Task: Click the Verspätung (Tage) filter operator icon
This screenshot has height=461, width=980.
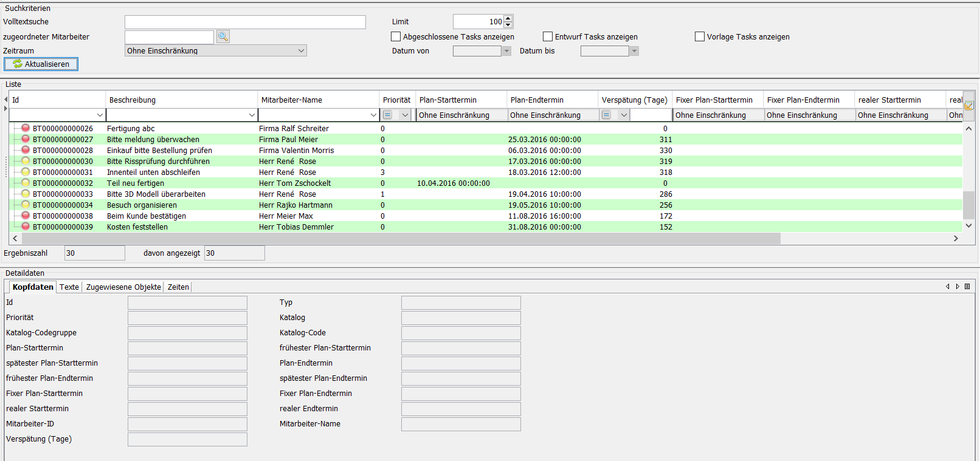Action: click(x=606, y=115)
